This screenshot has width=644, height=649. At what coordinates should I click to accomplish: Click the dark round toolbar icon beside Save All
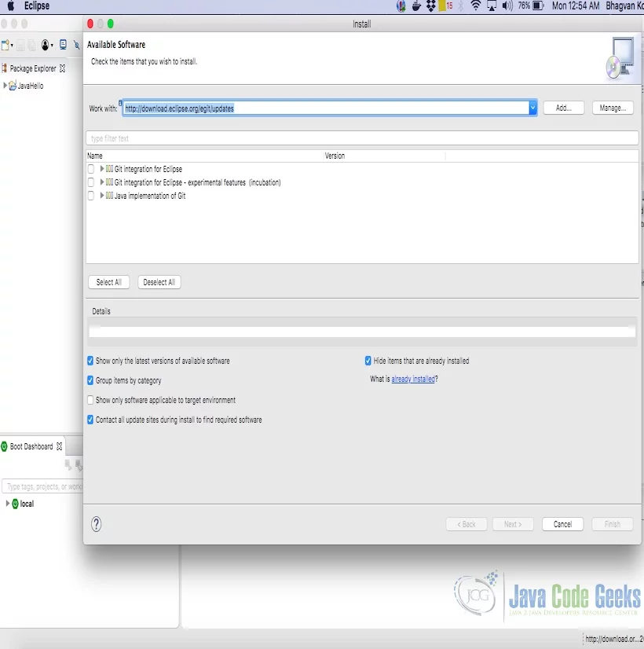pos(45,45)
